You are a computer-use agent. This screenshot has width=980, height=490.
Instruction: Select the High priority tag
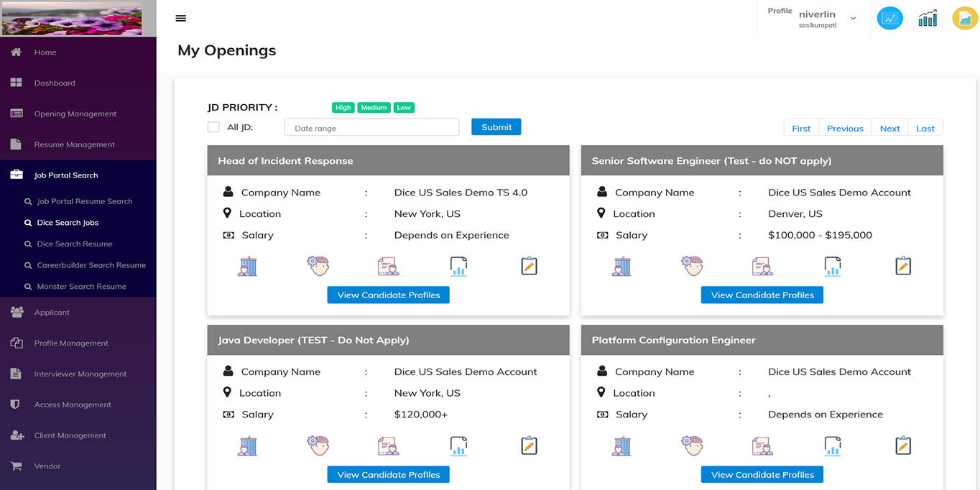pos(343,108)
